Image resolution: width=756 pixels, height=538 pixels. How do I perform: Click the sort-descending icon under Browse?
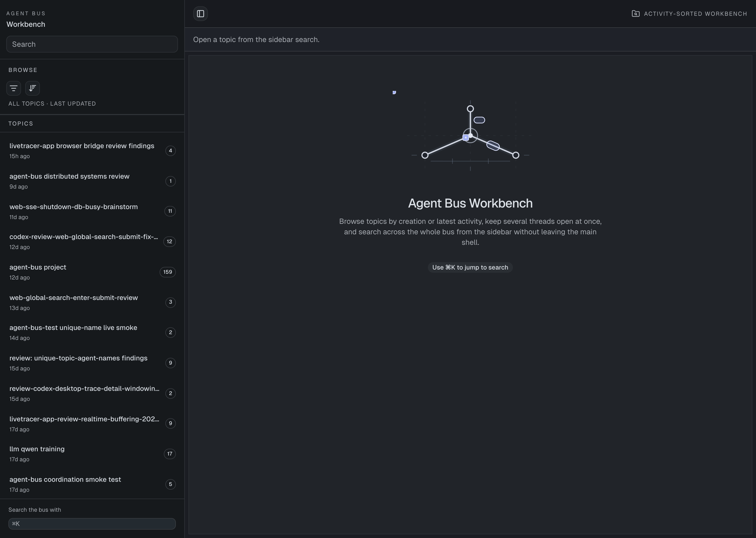[x=33, y=88]
